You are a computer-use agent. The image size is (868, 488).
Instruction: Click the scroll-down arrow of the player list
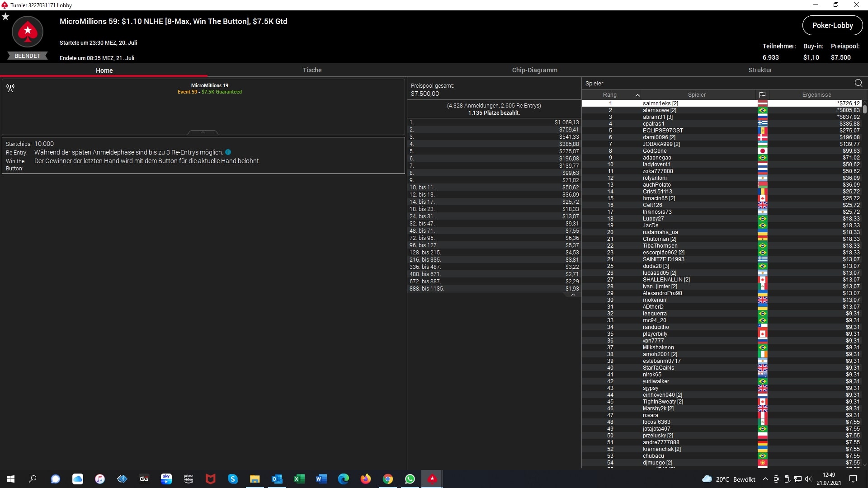(x=865, y=464)
